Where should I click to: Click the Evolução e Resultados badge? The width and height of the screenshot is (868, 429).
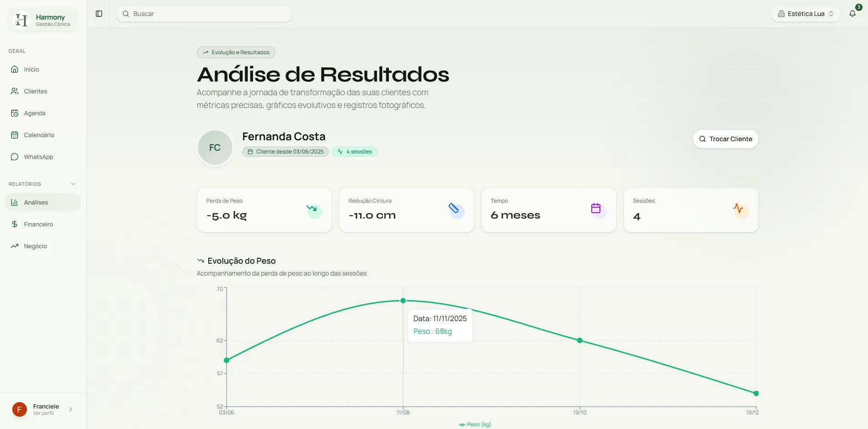[x=236, y=52]
